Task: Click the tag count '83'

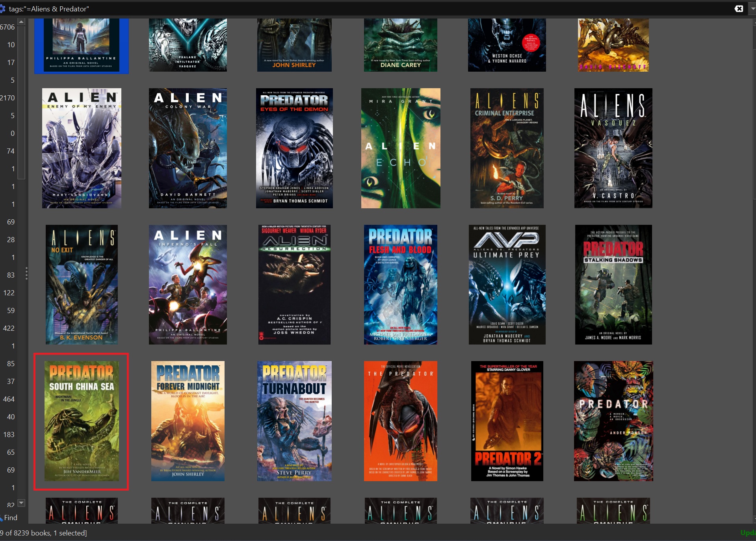Action: [11, 275]
